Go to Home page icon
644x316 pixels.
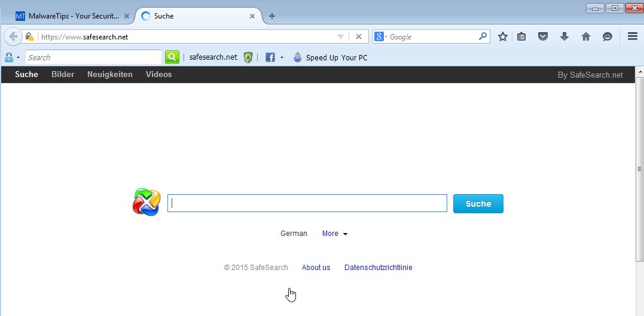pos(586,37)
